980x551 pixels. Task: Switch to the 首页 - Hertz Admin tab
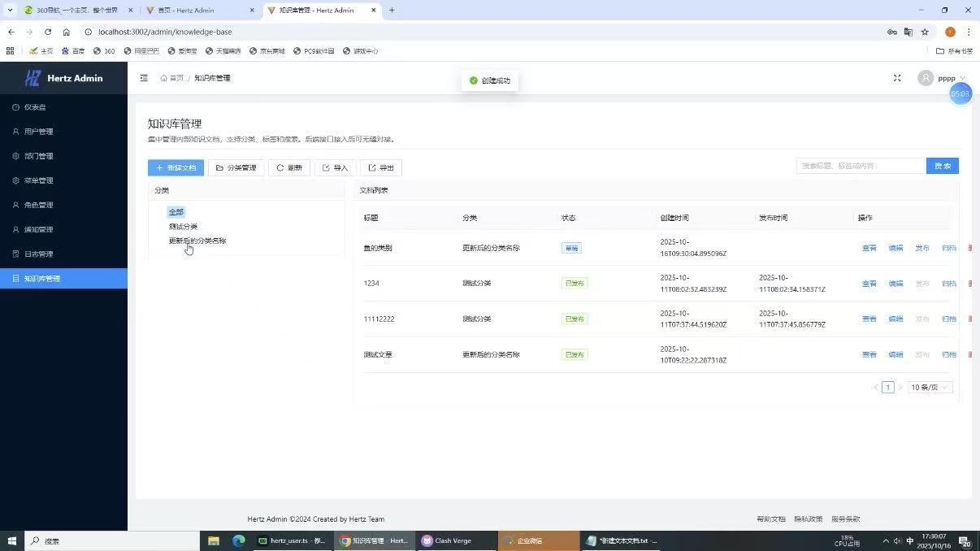[x=200, y=11]
